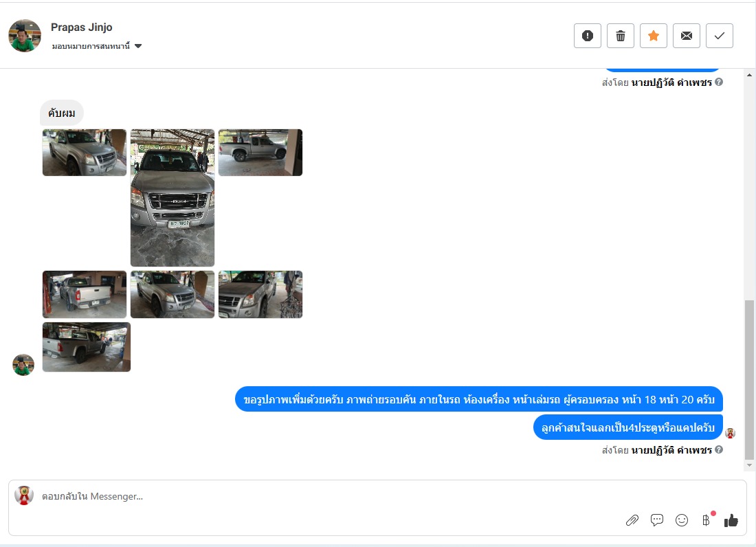Screen dimensions: 756x547
Task: Click the scrollbar down arrow
Action: pos(749,466)
